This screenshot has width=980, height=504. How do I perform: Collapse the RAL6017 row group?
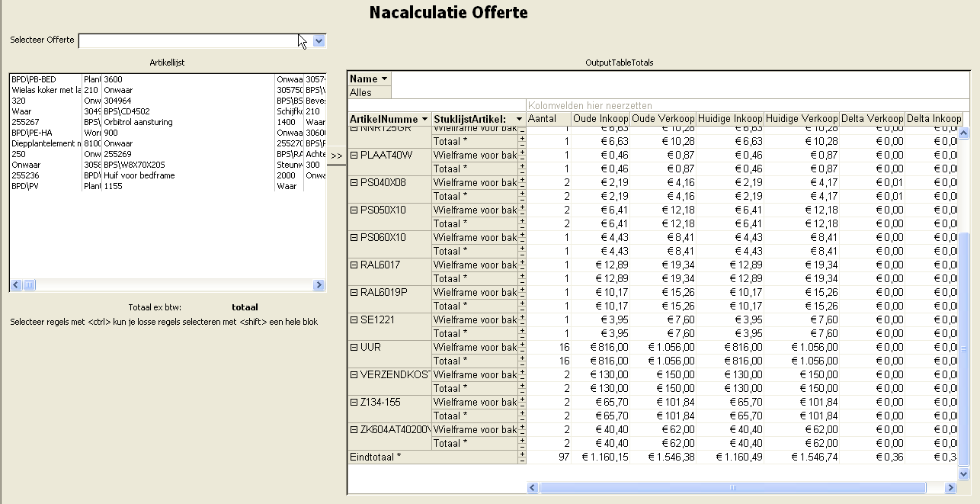point(354,265)
